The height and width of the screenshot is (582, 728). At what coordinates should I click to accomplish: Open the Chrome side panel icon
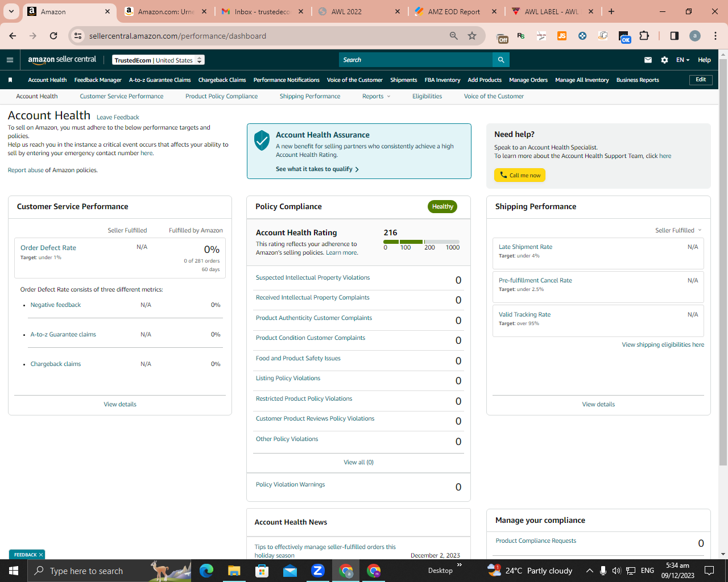tap(674, 36)
